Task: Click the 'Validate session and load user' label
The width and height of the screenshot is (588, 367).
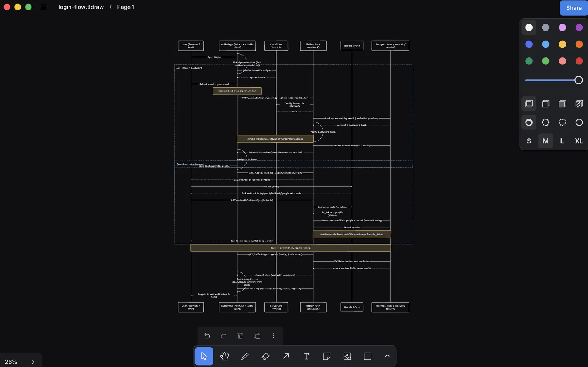Action: (352, 261)
